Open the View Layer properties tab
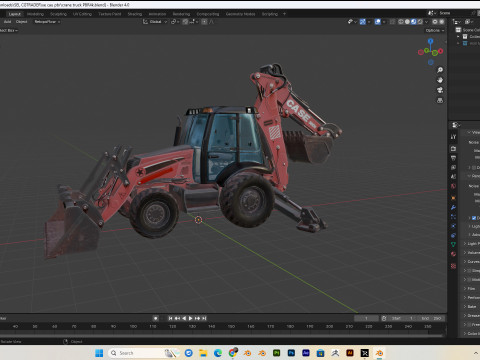The width and height of the screenshot is (480, 360). 453,167
